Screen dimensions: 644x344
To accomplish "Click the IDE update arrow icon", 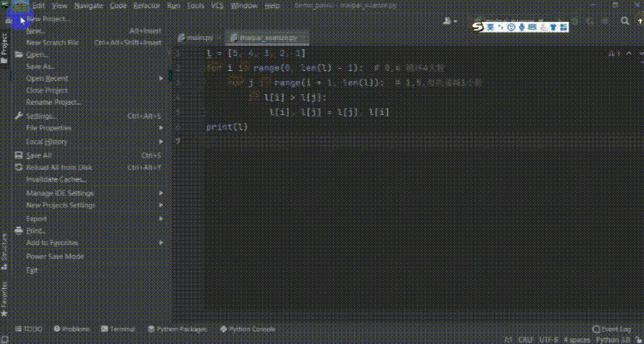I will pos(640,21).
